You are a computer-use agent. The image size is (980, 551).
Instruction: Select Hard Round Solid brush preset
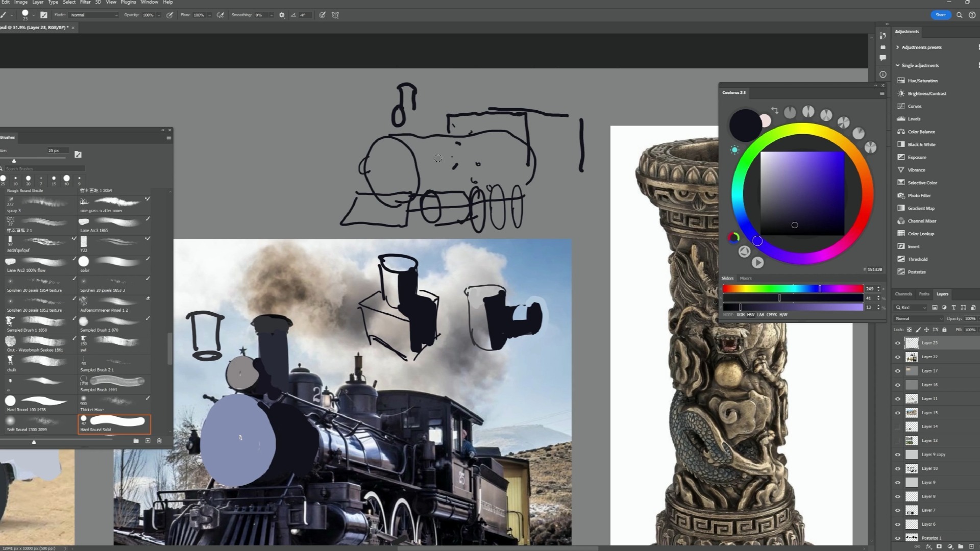point(114,424)
